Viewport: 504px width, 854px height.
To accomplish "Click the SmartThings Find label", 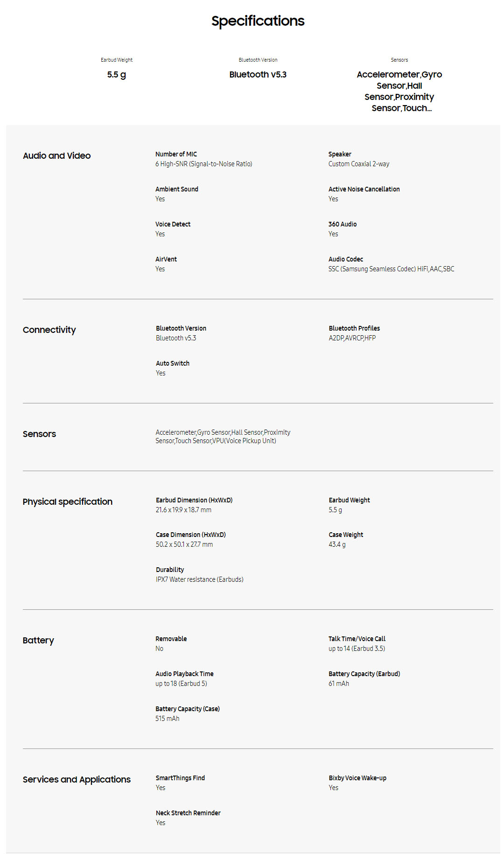I will (x=180, y=778).
